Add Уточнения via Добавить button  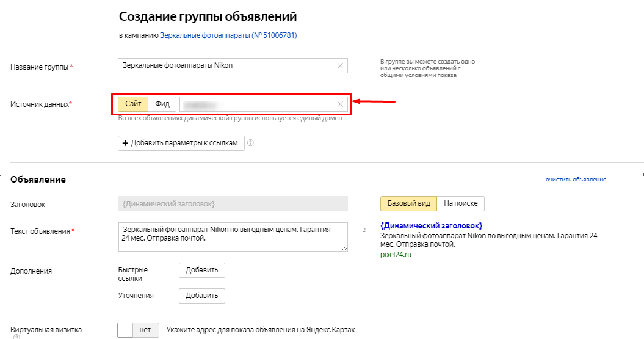[202, 296]
